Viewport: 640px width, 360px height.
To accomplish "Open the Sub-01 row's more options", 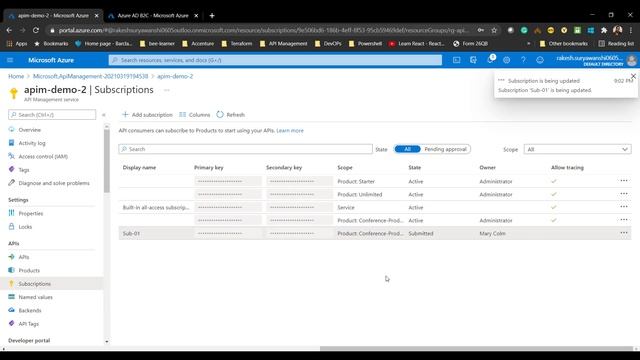I will tap(624, 233).
